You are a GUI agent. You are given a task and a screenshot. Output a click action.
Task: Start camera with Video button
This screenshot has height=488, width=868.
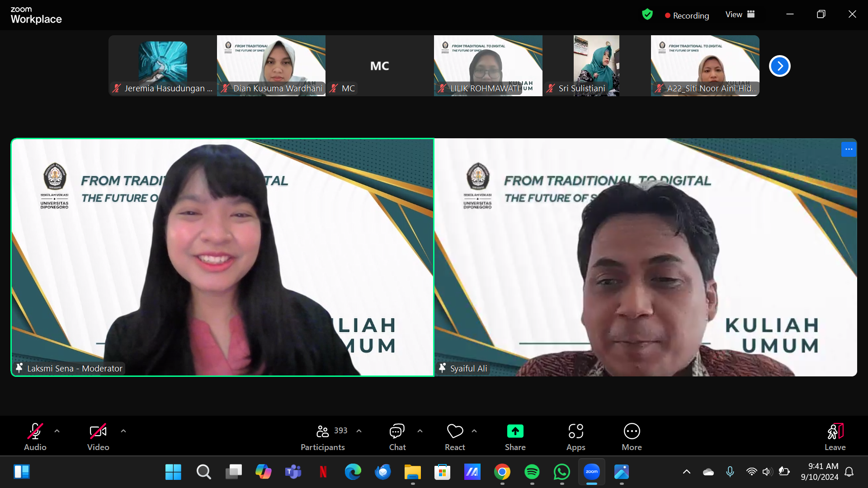(x=98, y=436)
